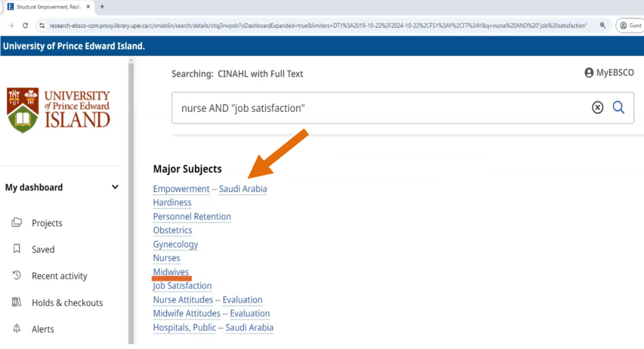Open Alerts bell icon
The width and height of the screenshot is (644, 349).
pyautogui.click(x=17, y=329)
